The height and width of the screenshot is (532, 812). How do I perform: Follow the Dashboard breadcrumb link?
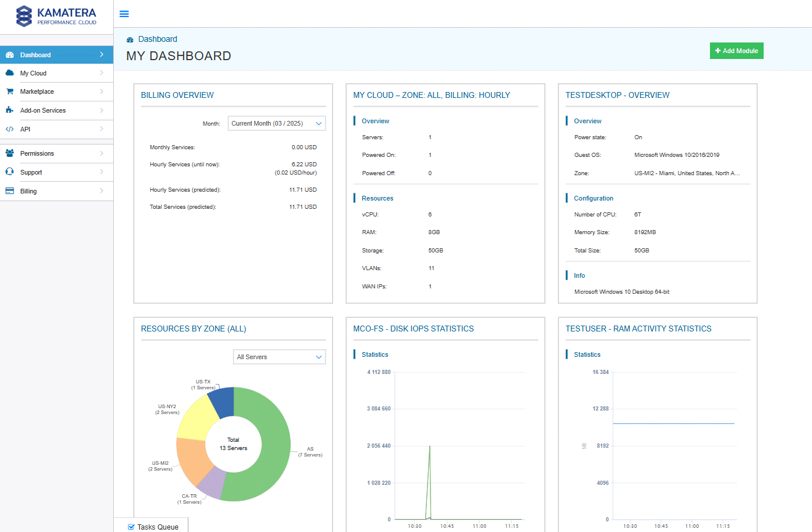[157, 39]
